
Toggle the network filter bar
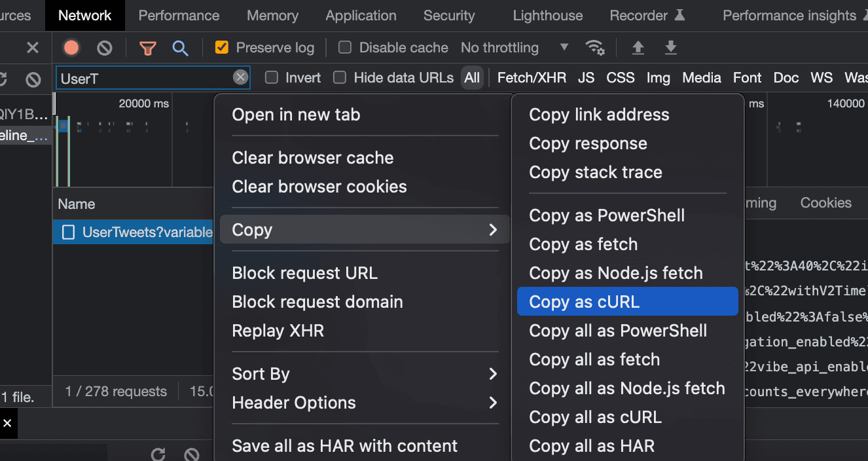click(147, 47)
